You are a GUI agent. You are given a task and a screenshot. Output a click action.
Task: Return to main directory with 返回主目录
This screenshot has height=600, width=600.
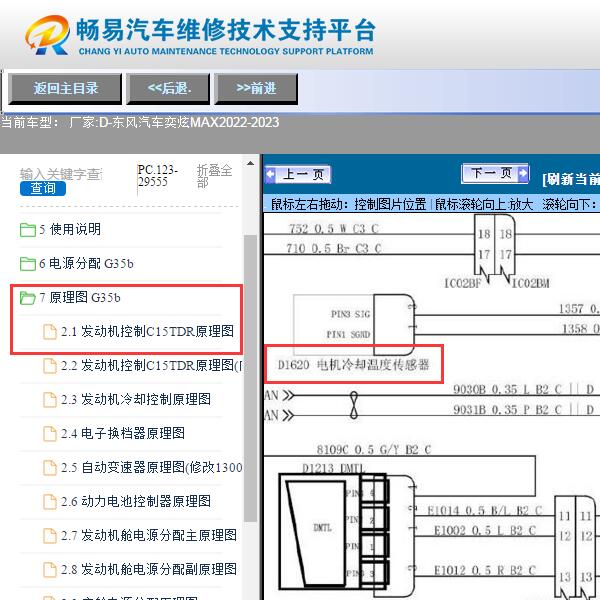pyautogui.click(x=65, y=89)
